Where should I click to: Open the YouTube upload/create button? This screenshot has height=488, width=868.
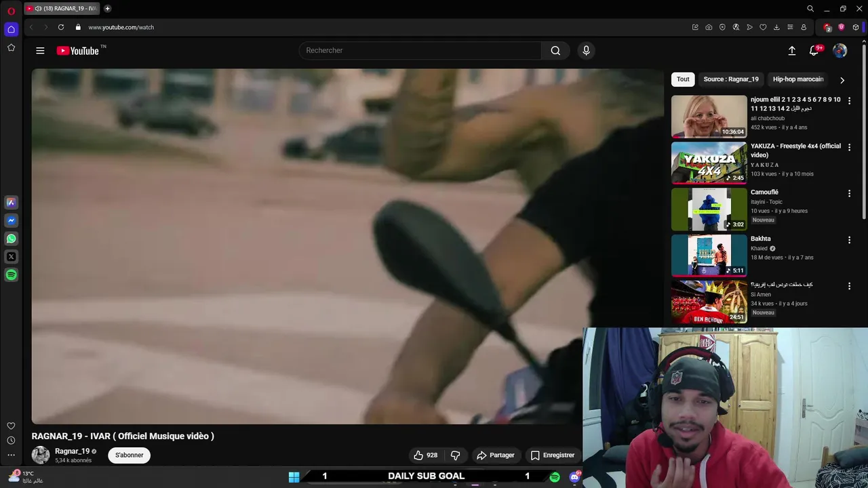pyautogui.click(x=791, y=50)
